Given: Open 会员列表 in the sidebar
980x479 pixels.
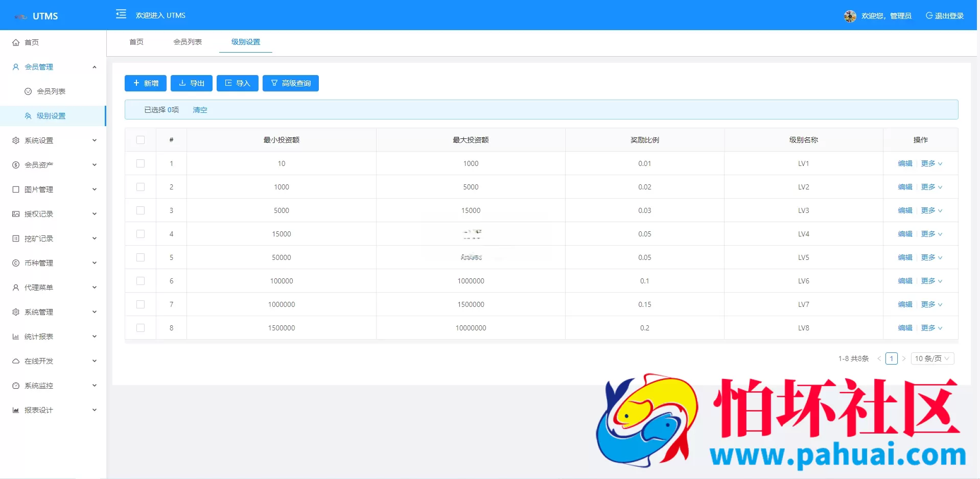Looking at the screenshot, I should (x=53, y=91).
